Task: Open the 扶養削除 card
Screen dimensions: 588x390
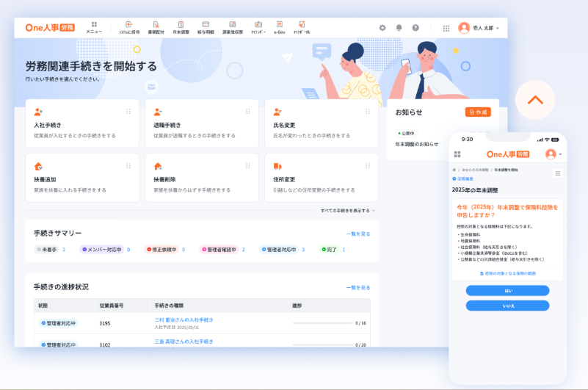Action: pos(202,178)
